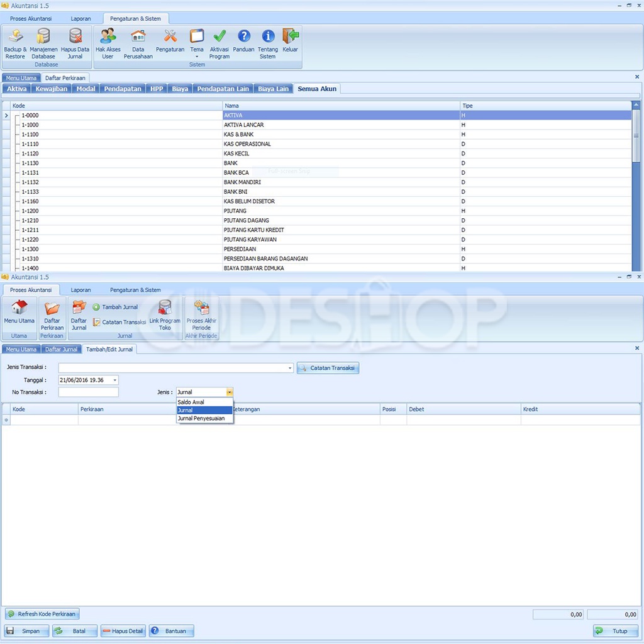Switch to Proses Akuntansi tab in upper window
The height and width of the screenshot is (644, 644).
pyautogui.click(x=31, y=18)
